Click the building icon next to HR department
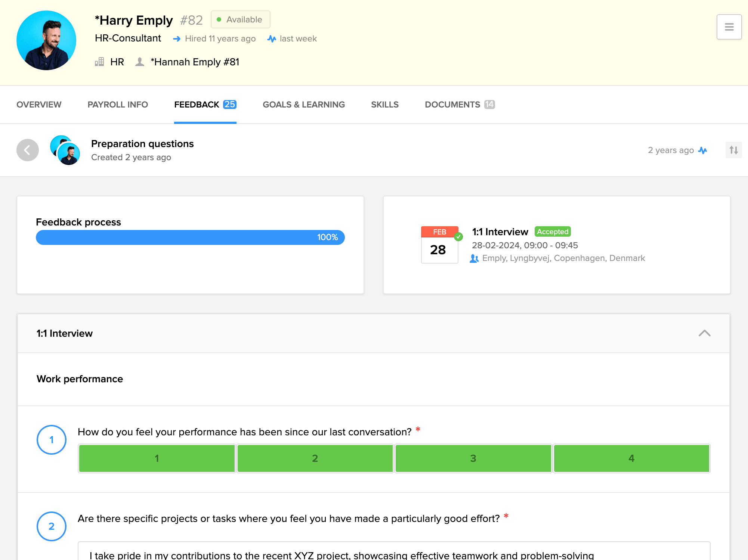Screen dimensions: 748x560 pos(99,62)
